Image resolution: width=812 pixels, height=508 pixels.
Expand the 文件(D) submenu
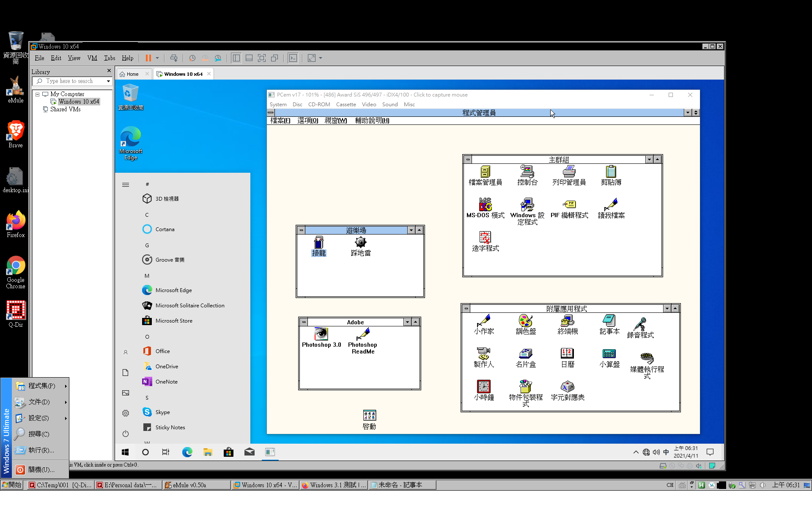[x=41, y=402]
